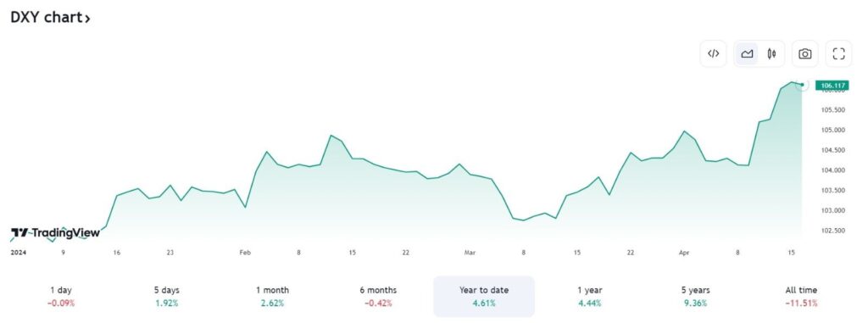Click the last data point marker

(802, 85)
